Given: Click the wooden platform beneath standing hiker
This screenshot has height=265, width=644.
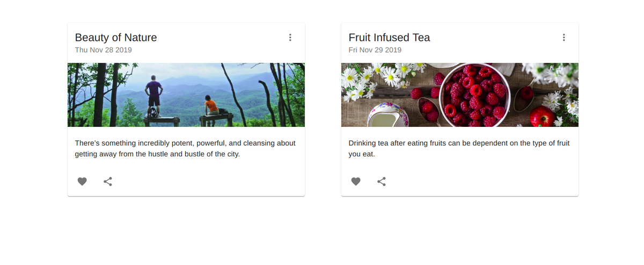Looking at the screenshot, I should (161, 120).
